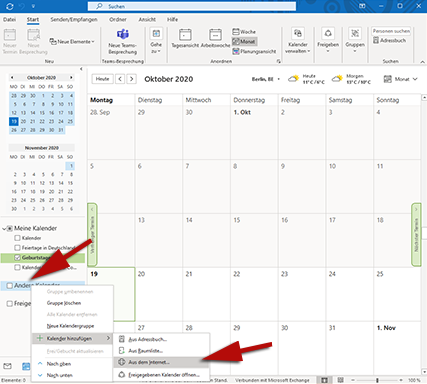Click the Suchen search box

192,6
